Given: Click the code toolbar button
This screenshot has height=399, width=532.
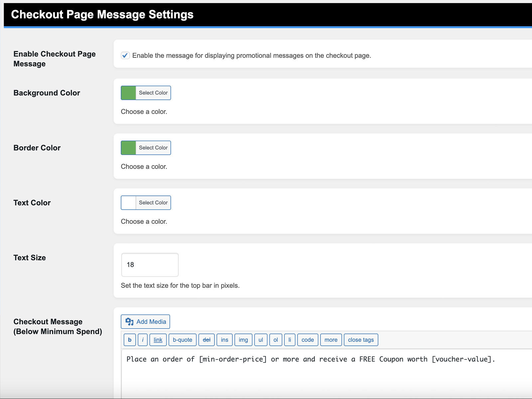Looking at the screenshot, I should tap(308, 340).
